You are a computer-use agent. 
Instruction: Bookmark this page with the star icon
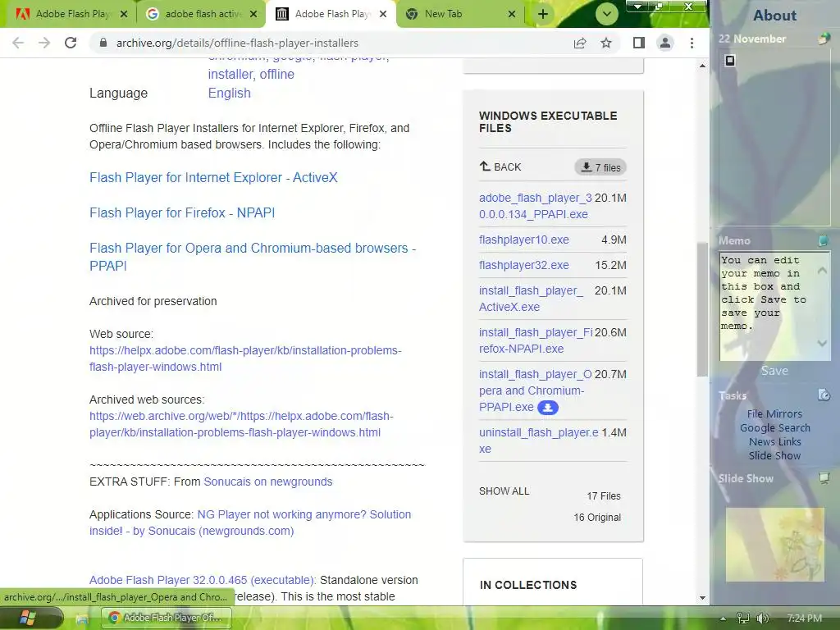(606, 43)
